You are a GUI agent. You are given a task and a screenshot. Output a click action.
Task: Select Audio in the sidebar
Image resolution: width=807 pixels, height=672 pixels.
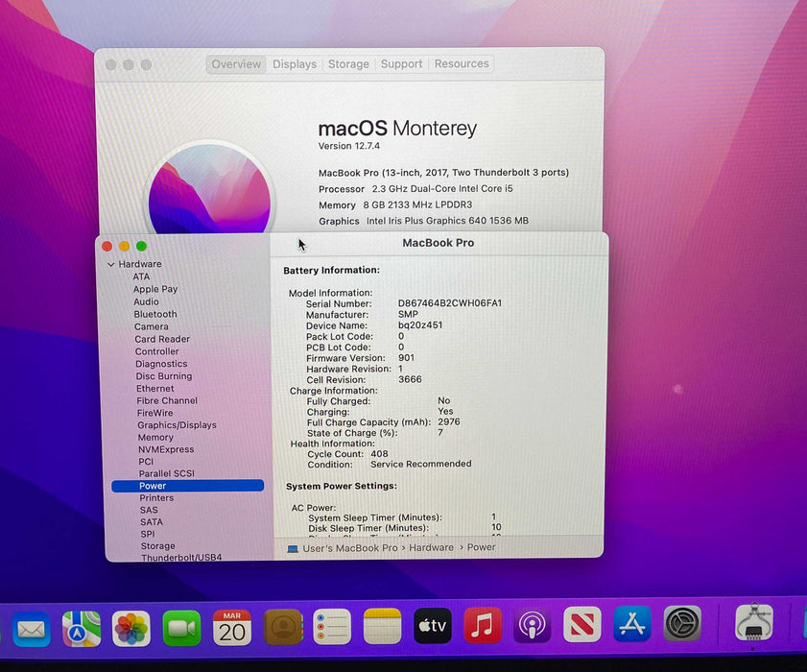click(x=146, y=301)
